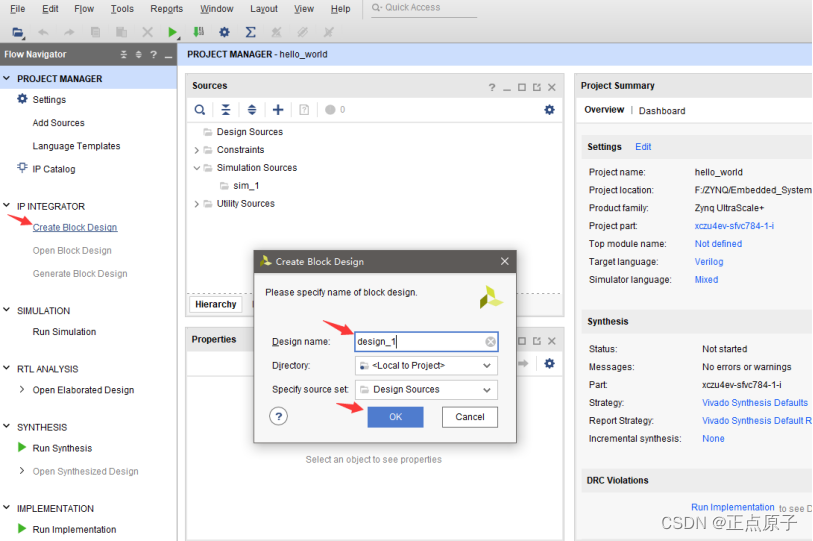Click Sources panel collapse all icon

point(226,110)
